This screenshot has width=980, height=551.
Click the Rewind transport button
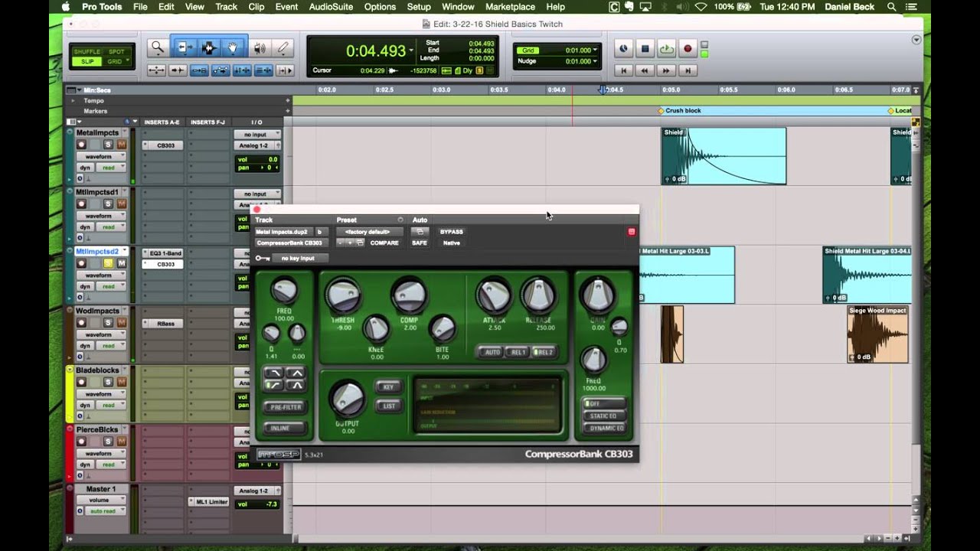tap(645, 70)
